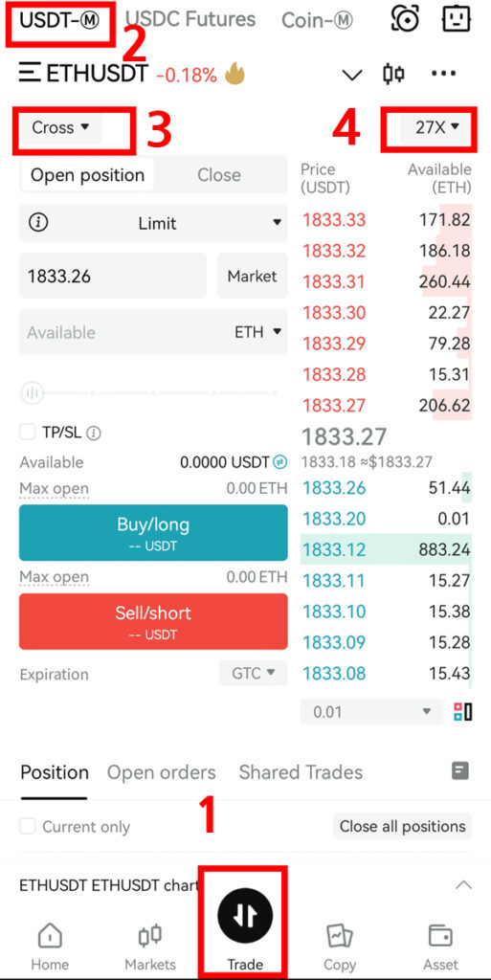Tap the screen capture icon at top

click(x=405, y=19)
